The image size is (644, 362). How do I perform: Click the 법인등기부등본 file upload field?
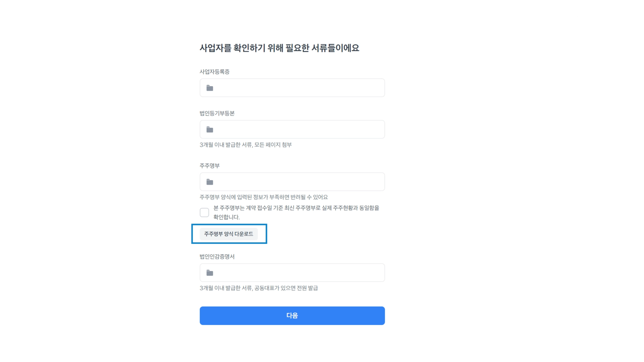tap(296, 129)
